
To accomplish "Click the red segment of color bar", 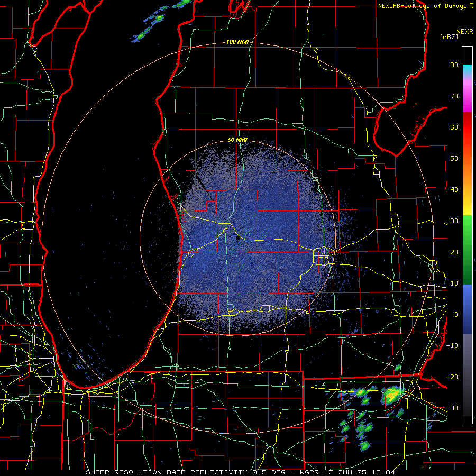I will [467, 127].
